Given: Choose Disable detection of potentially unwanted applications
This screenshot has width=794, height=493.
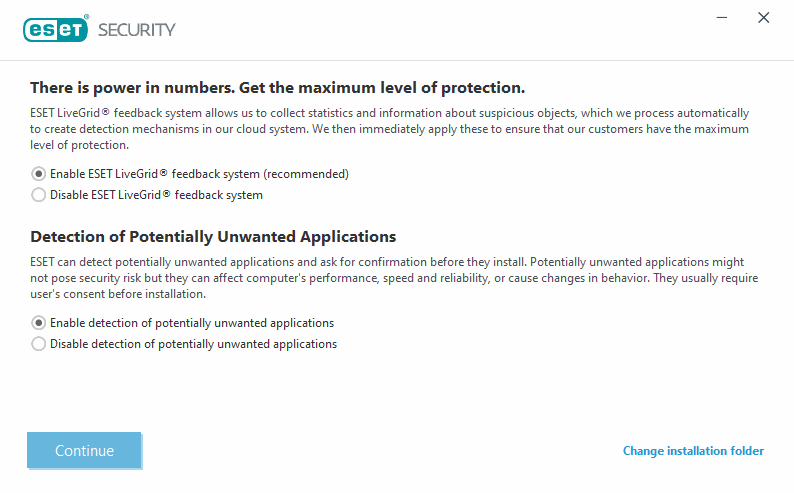Looking at the screenshot, I should click(39, 344).
